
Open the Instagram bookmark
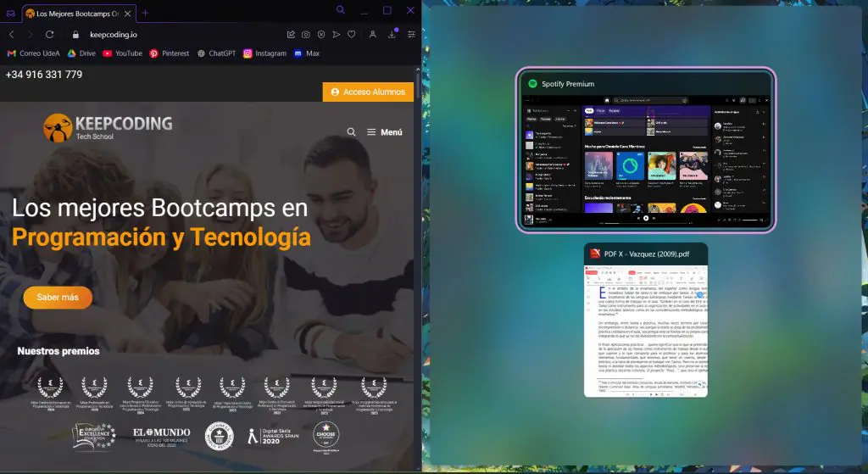264,53
